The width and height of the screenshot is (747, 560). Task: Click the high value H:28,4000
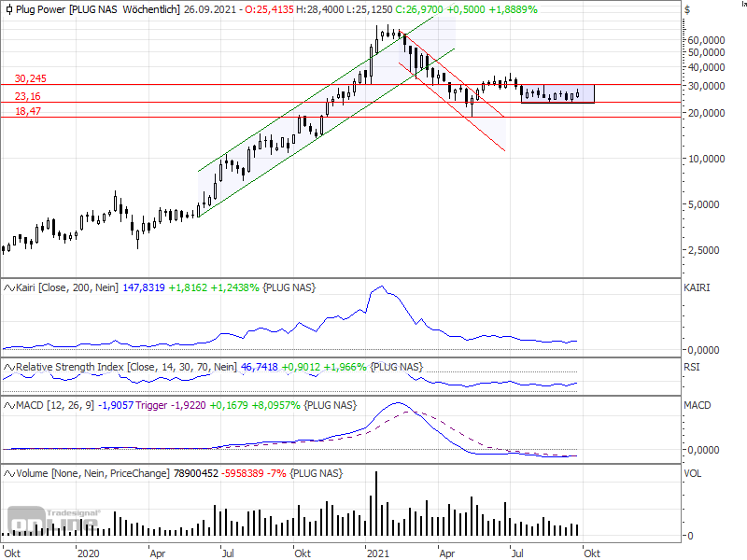coord(319,9)
